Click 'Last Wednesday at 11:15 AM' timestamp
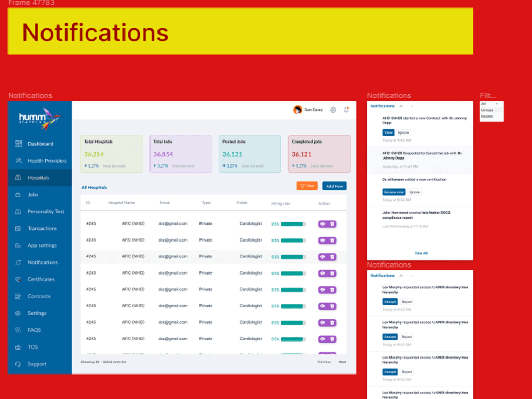This screenshot has width=532, height=399. [405, 226]
